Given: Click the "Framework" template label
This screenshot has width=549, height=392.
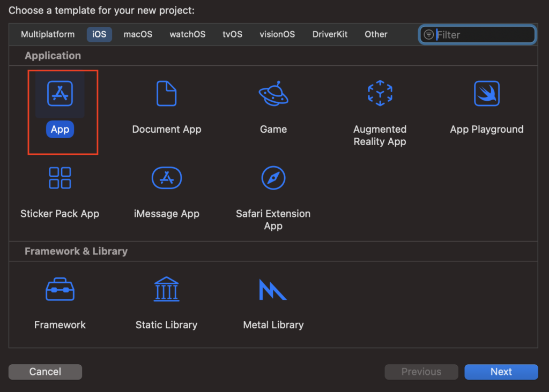Looking at the screenshot, I should pos(60,325).
